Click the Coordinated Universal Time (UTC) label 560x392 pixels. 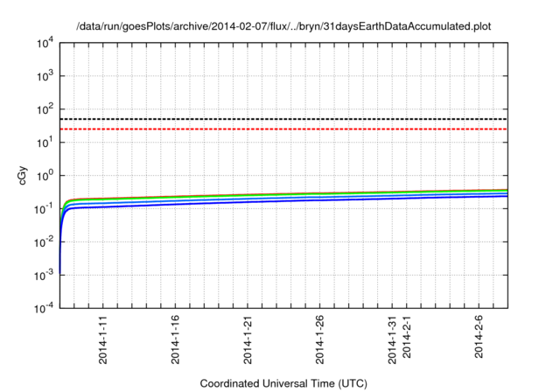(x=283, y=384)
